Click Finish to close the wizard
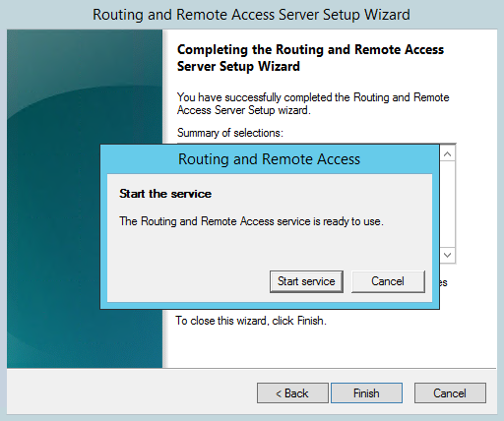This screenshot has width=504, height=421. (x=366, y=392)
